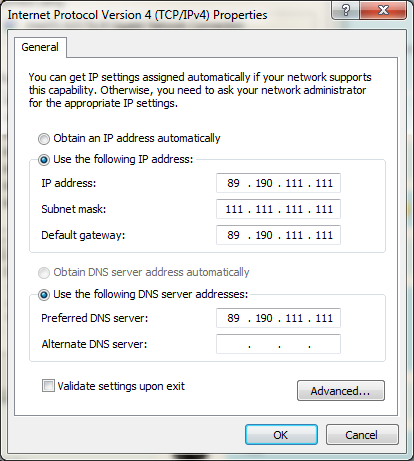The width and height of the screenshot is (414, 461).
Task: Click first octet of IP address field
Action: click(x=233, y=183)
